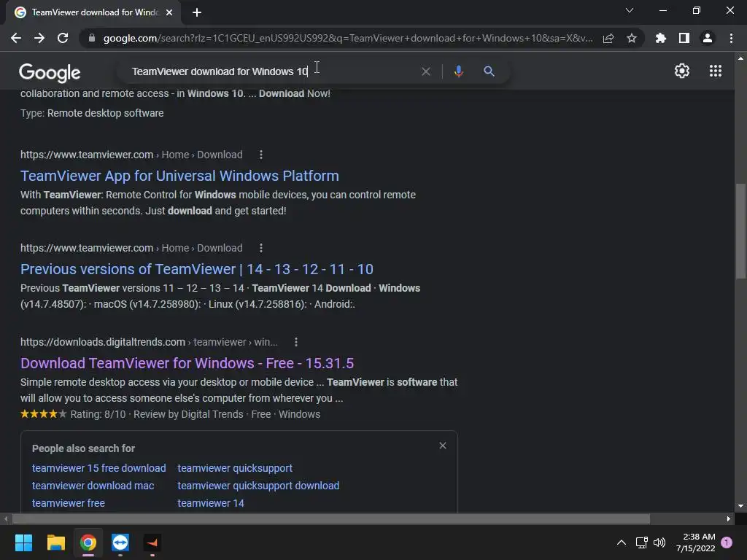
Task: Click the Rating: 8/10 review text
Action: [98, 414]
